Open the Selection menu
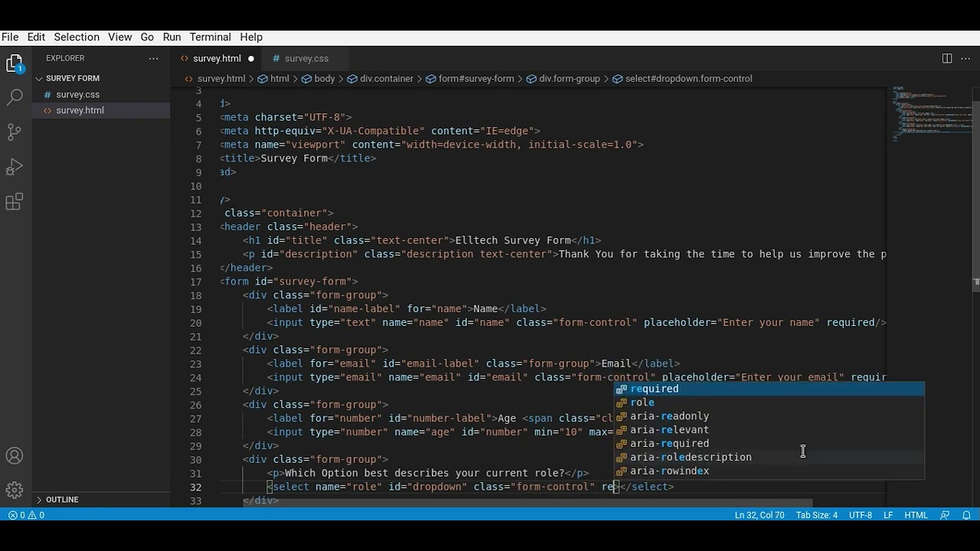 click(77, 37)
